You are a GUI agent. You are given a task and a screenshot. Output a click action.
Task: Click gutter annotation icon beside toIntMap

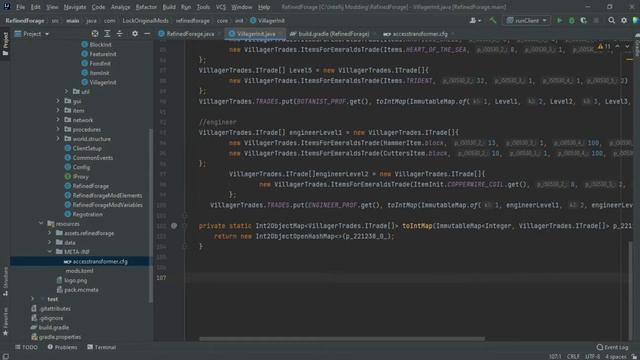[x=174, y=226]
